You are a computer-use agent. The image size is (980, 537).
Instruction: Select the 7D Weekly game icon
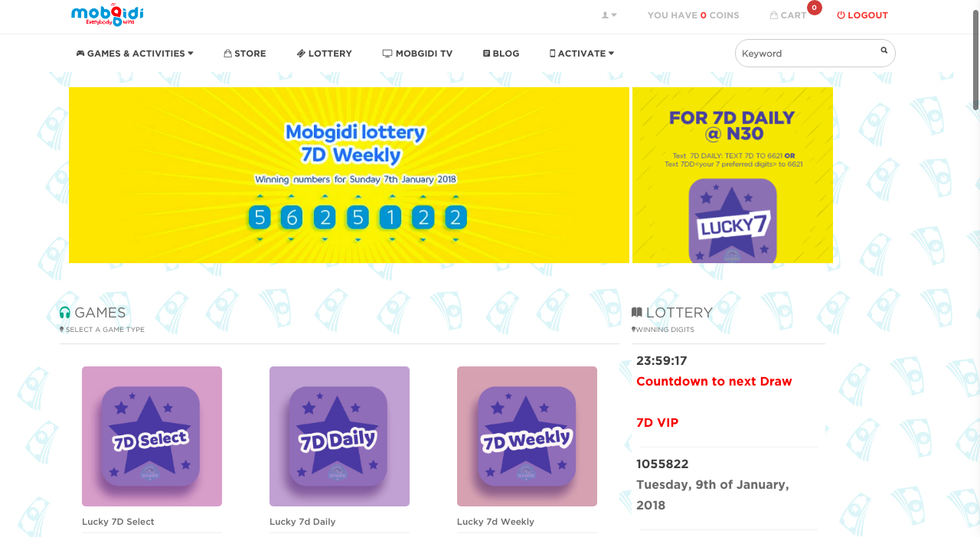pyautogui.click(x=527, y=436)
